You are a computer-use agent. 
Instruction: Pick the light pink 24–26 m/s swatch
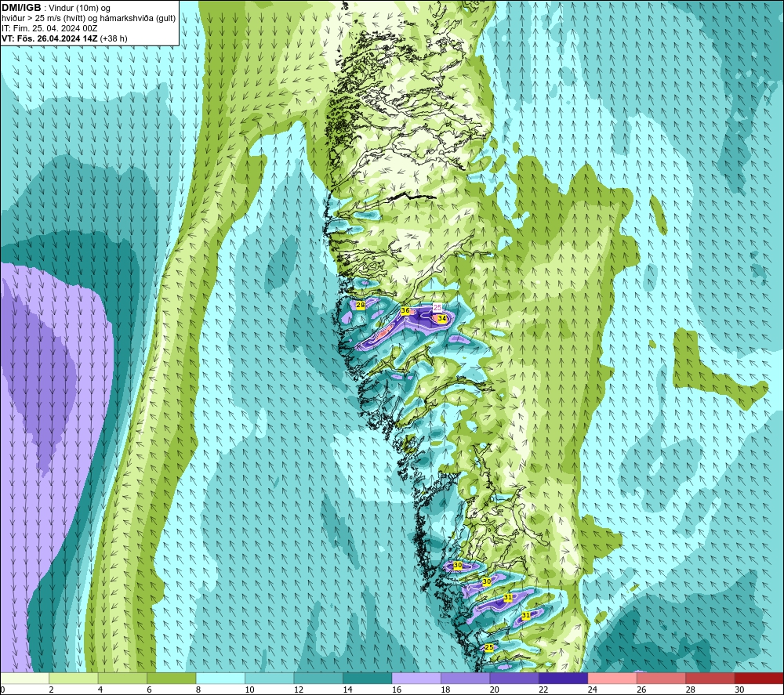(x=612, y=679)
